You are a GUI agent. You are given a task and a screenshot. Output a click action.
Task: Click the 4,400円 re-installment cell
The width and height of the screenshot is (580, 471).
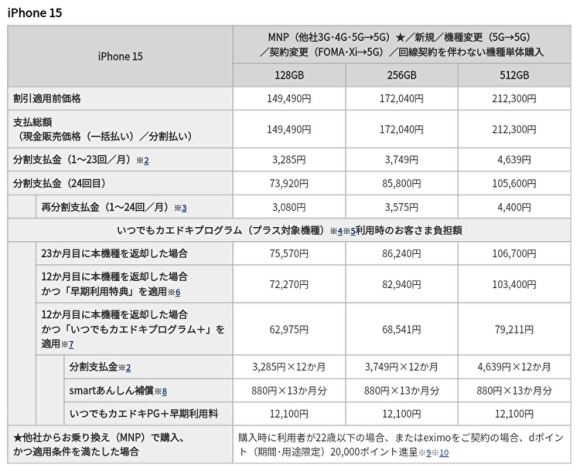tap(514, 207)
